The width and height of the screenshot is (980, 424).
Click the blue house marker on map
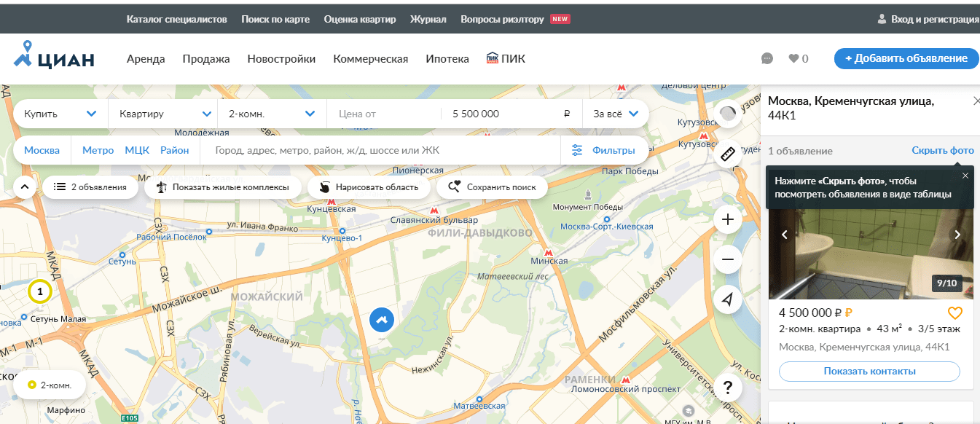pyautogui.click(x=382, y=319)
